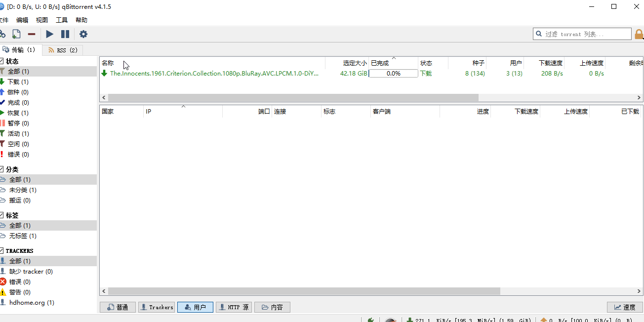Click the 0.0% progress bar of torrent
644x322 pixels.
393,74
